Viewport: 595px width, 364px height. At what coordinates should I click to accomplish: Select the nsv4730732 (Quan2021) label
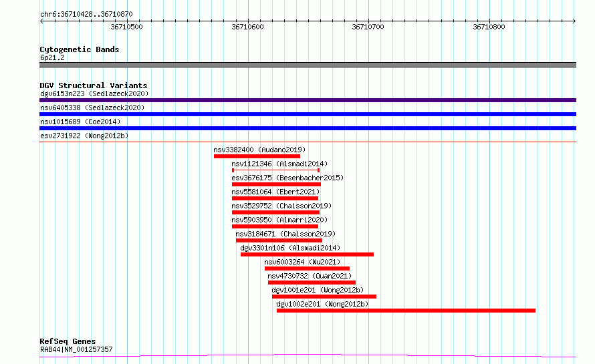[310, 276]
